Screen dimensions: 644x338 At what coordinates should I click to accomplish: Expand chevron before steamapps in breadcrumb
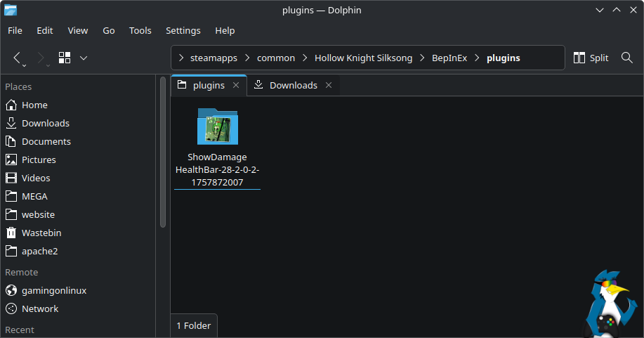pyautogui.click(x=181, y=58)
